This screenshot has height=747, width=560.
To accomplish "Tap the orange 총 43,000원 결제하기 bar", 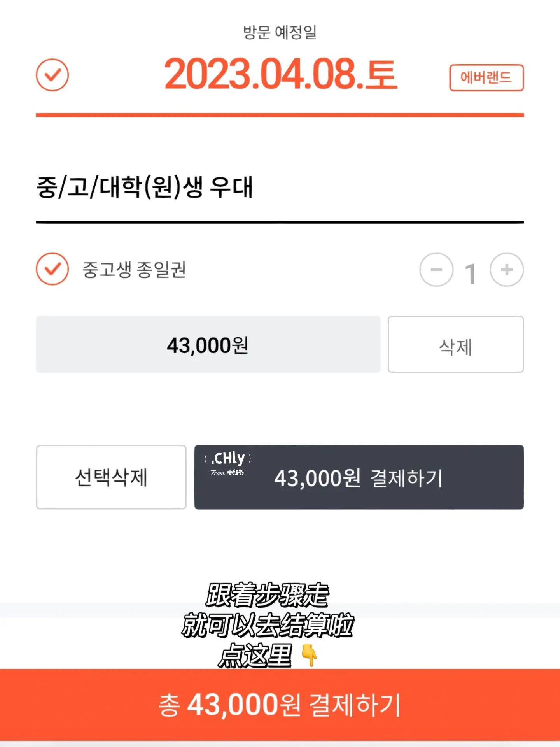I will point(280,705).
